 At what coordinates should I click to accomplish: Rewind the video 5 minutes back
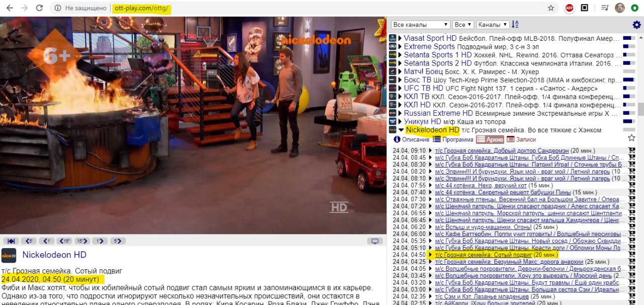coord(29,241)
